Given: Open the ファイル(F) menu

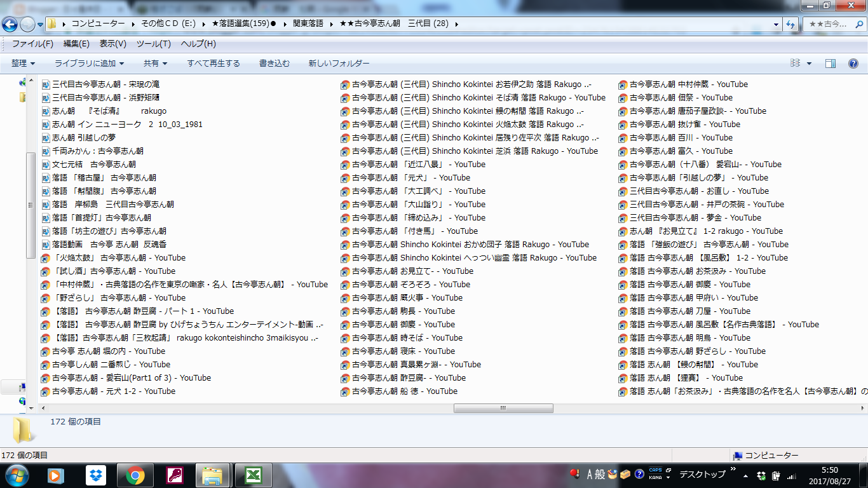Looking at the screenshot, I should pos(32,44).
